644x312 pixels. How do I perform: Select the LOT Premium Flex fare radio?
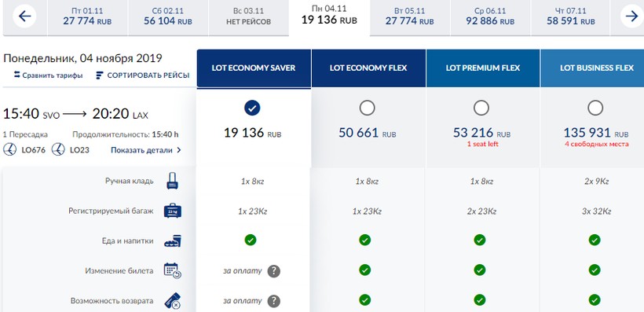pos(481,108)
